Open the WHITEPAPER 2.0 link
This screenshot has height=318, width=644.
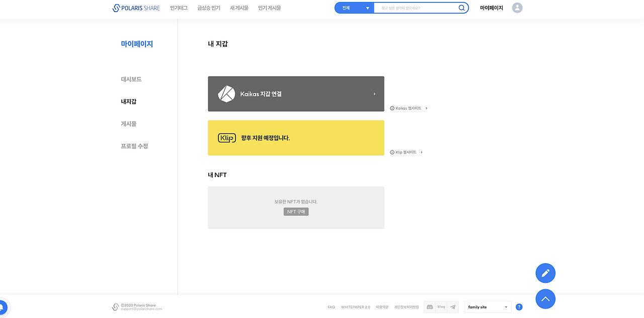coord(355,307)
